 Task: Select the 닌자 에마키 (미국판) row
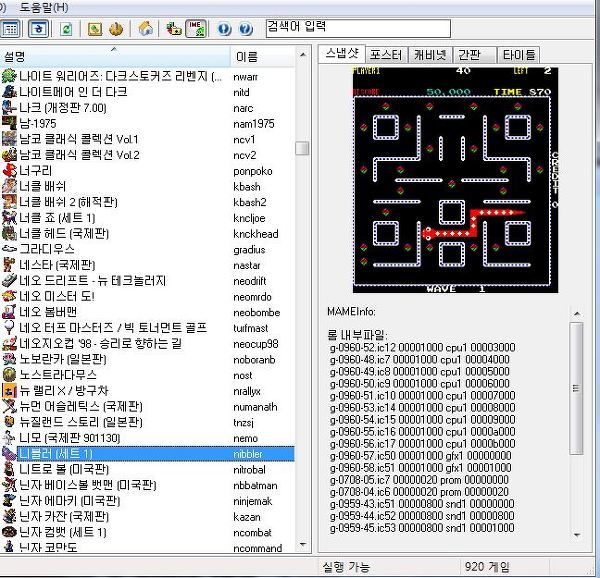click(x=147, y=501)
